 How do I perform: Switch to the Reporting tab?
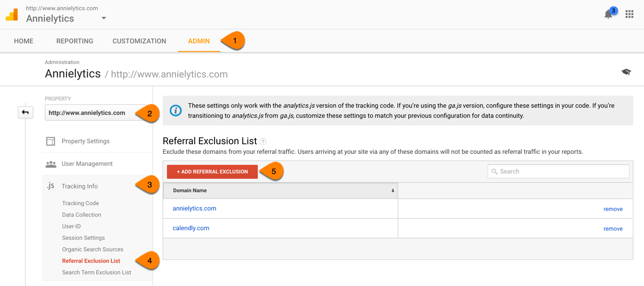click(75, 41)
